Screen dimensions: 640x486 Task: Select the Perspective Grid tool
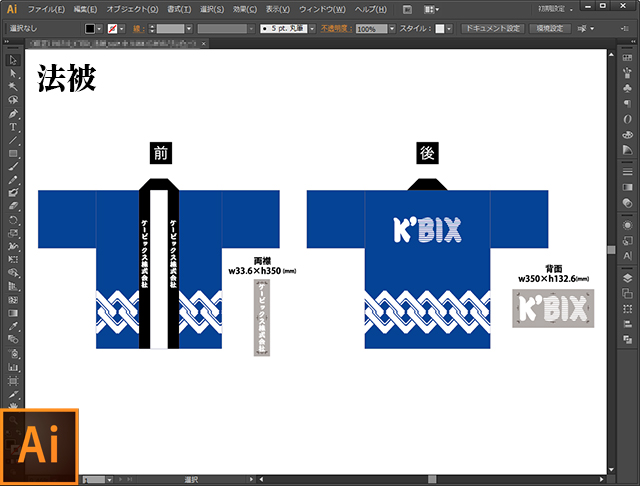click(13, 286)
